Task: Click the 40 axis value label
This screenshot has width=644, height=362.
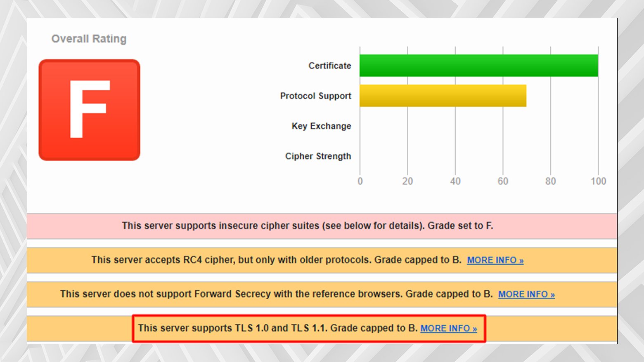Action: 455,181
